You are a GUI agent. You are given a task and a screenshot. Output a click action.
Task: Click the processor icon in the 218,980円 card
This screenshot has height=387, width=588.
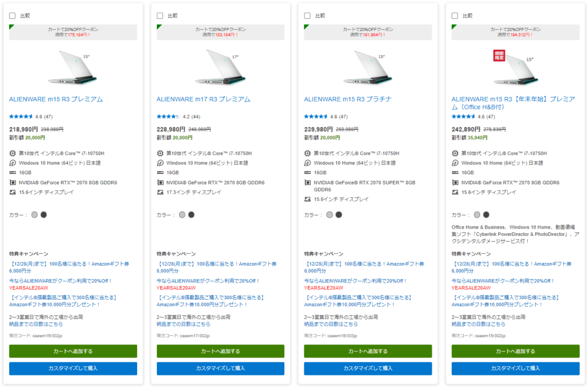(x=13, y=153)
